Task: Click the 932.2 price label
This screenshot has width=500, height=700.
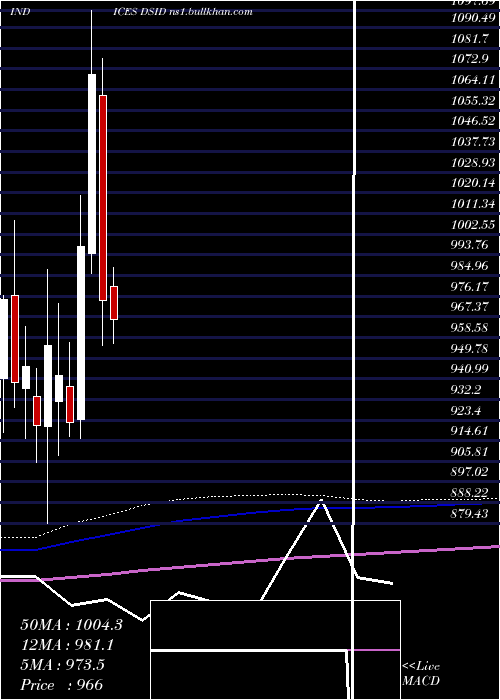Action: coord(466,390)
